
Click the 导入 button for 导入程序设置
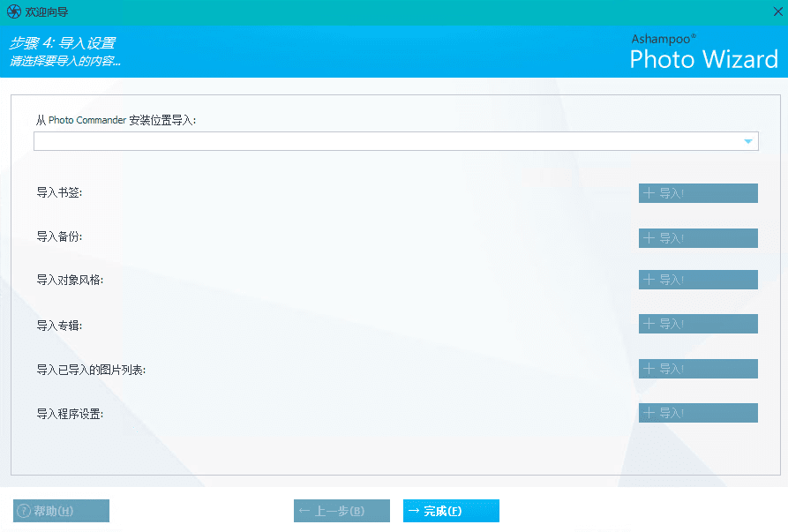point(698,413)
